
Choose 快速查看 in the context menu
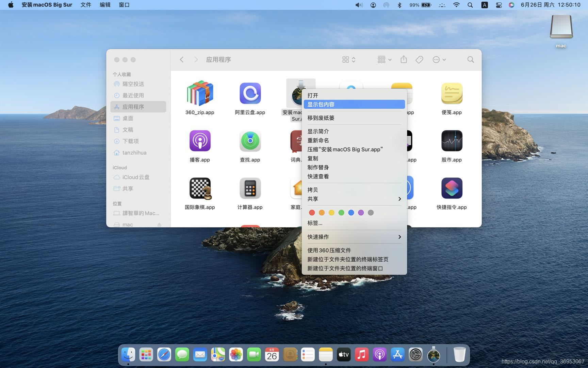[x=354, y=177]
